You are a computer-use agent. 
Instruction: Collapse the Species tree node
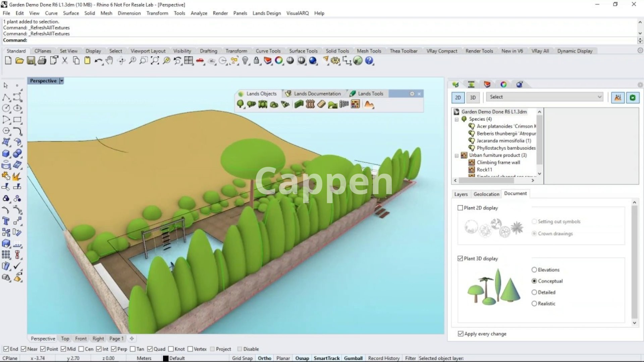[x=457, y=119]
